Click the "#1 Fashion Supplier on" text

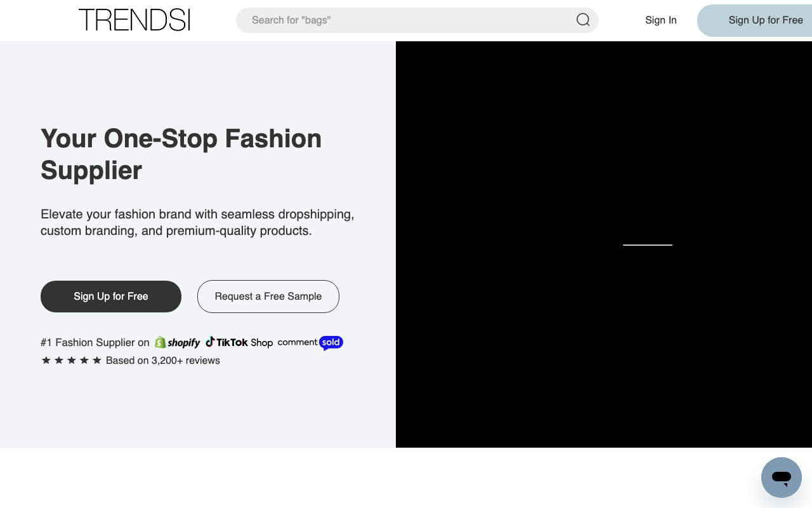pyautogui.click(x=95, y=342)
